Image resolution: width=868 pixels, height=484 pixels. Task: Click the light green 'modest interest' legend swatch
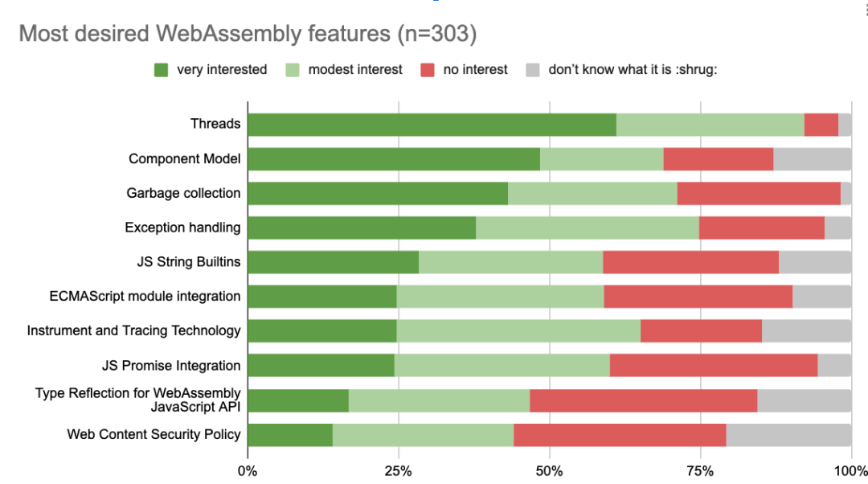pos(293,70)
